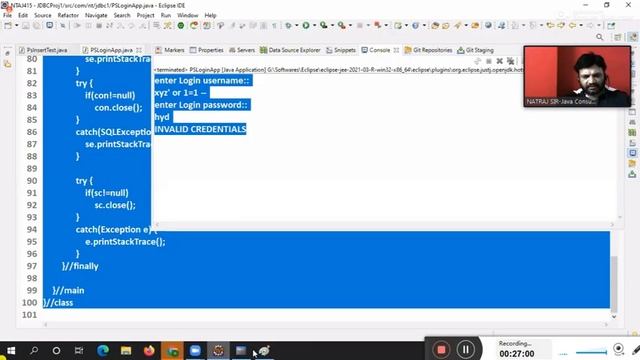The image size is (640, 360).
Task: Click the Save All toolbar icon
Action: (x=36, y=25)
